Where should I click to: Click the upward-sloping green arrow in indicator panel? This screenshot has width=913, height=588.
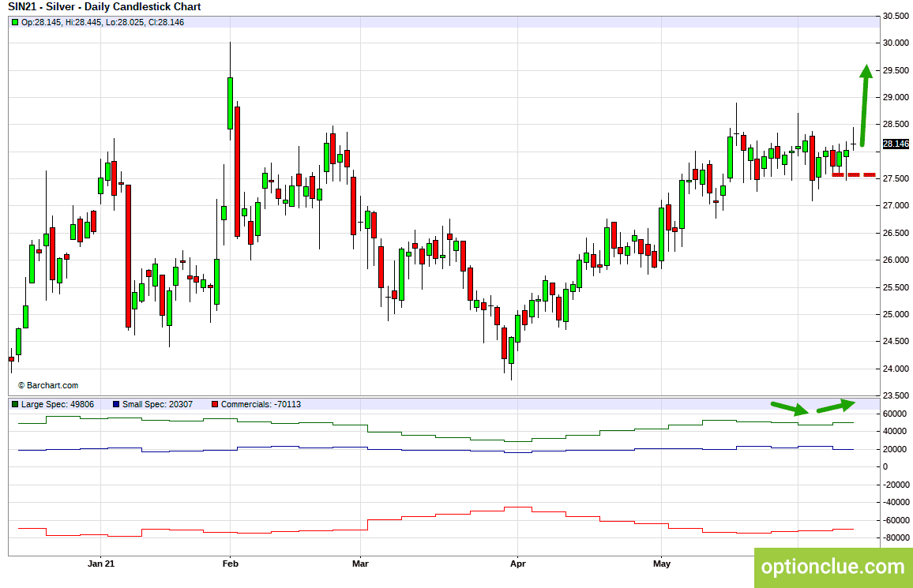(x=836, y=406)
